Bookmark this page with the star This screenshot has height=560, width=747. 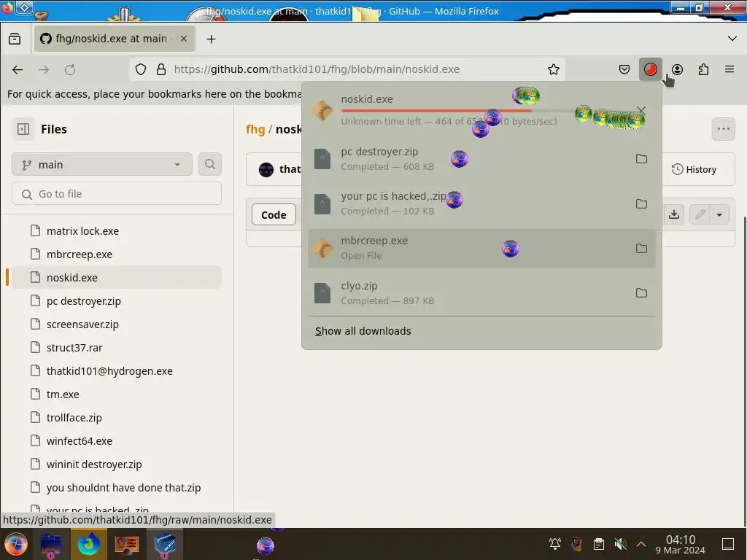(x=553, y=69)
